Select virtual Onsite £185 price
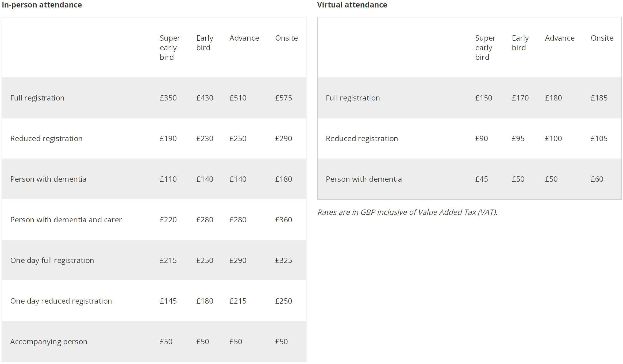This screenshot has width=623, height=364. 599,98
